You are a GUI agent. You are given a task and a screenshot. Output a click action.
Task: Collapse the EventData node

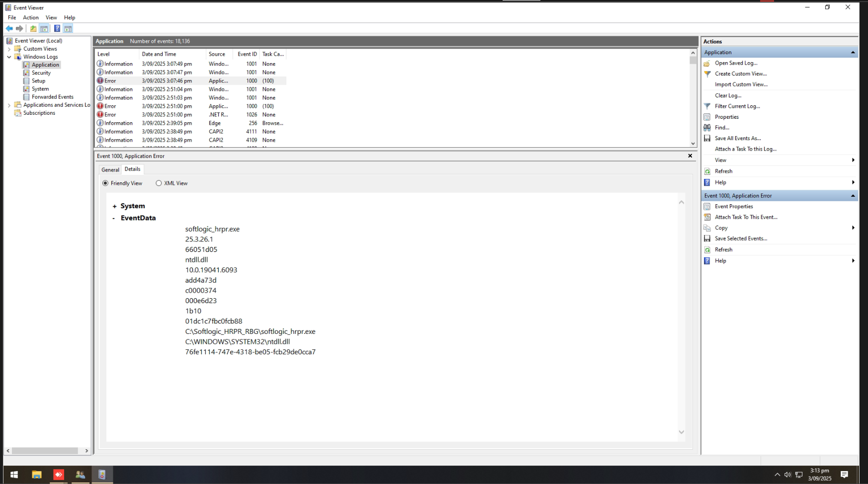pyautogui.click(x=114, y=218)
